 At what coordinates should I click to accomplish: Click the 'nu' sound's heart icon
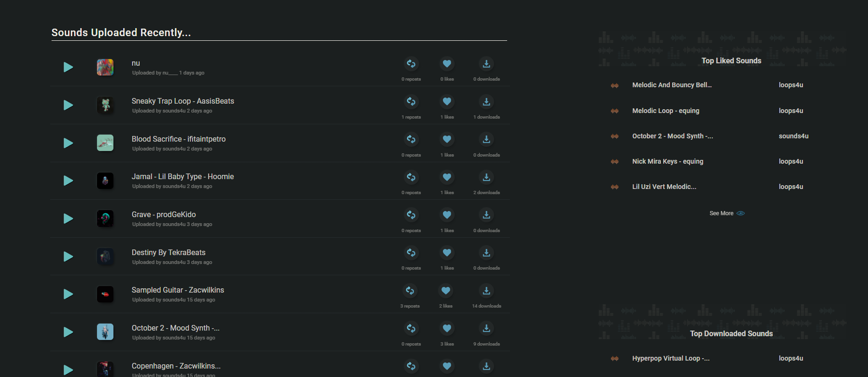coord(447,64)
